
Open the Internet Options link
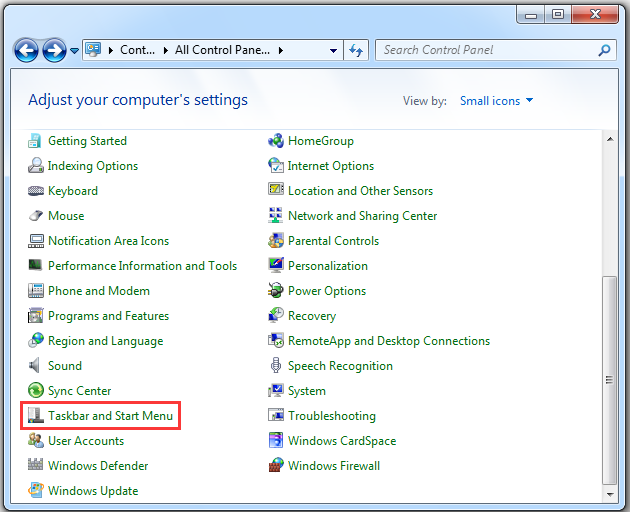click(x=331, y=166)
